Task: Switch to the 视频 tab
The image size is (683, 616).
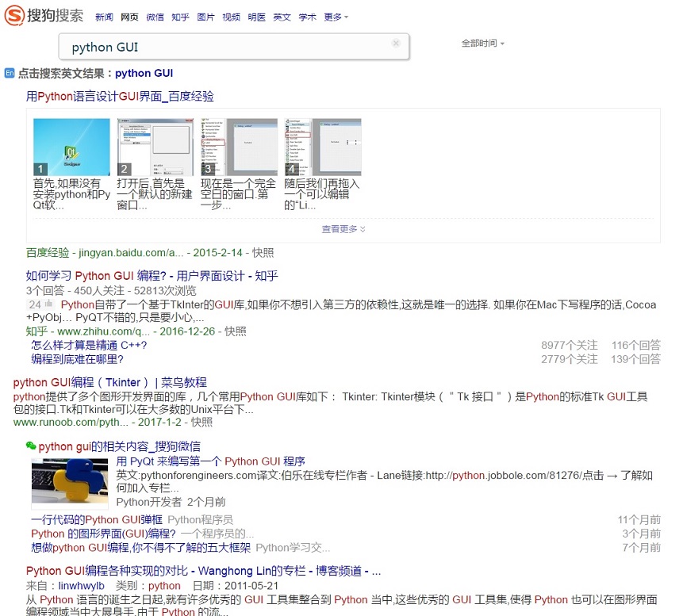Action: coord(231,17)
